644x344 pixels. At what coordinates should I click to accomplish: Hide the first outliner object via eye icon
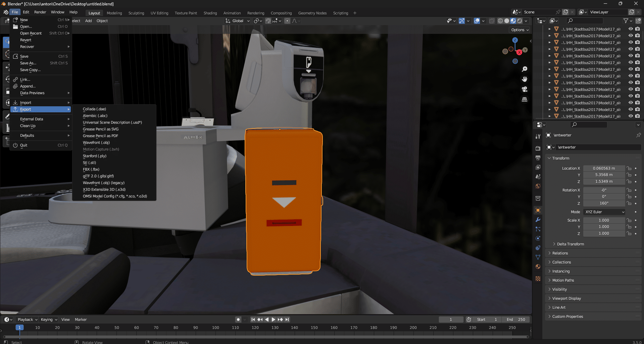click(631, 29)
